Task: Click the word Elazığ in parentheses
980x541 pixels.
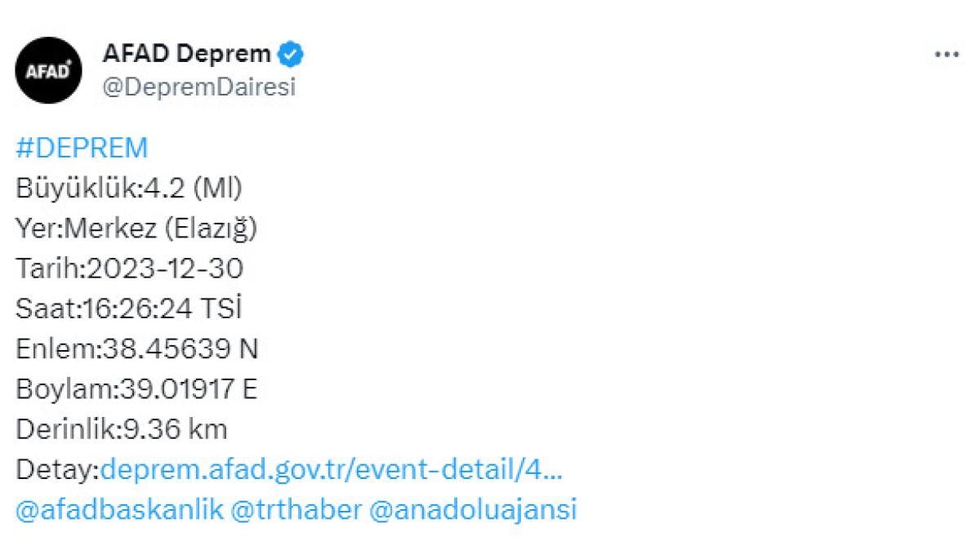Action: point(211,229)
